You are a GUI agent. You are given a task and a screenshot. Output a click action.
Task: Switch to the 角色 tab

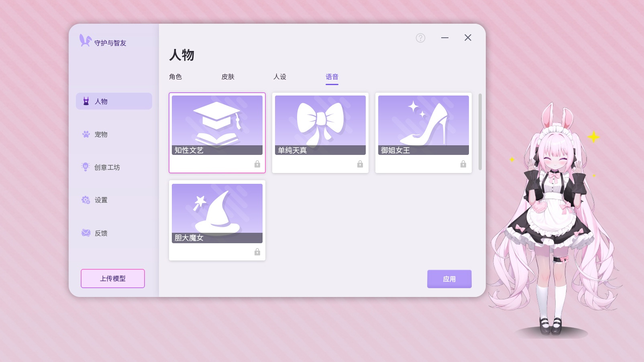175,77
